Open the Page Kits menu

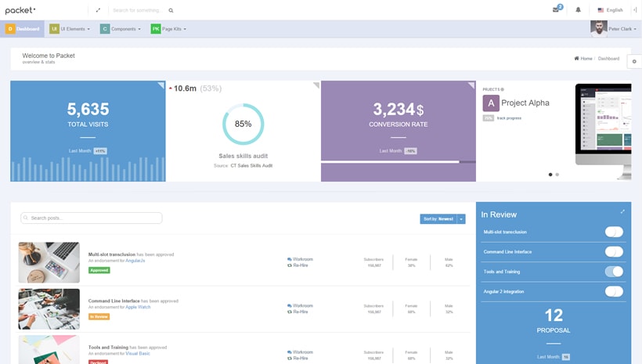coord(167,29)
